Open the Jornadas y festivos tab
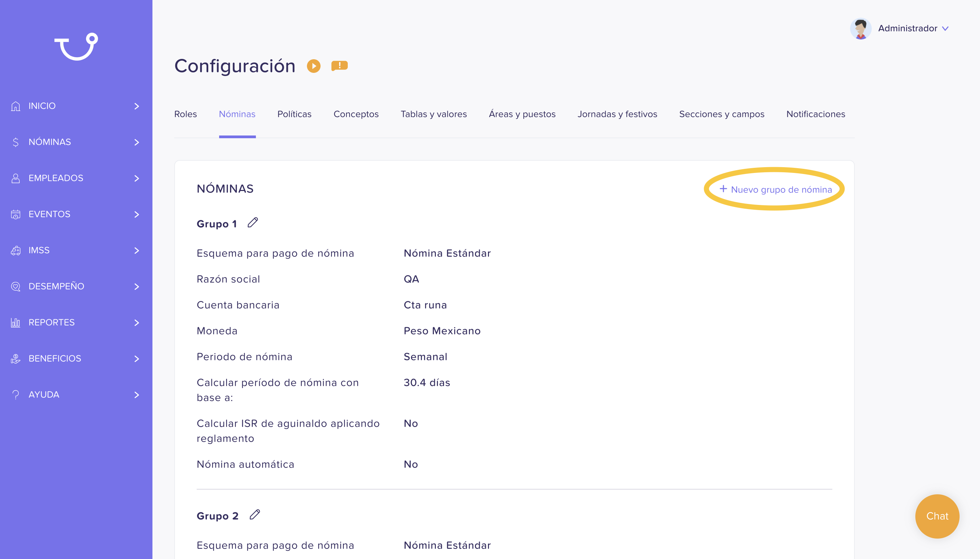The width and height of the screenshot is (980, 559). click(617, 114)
